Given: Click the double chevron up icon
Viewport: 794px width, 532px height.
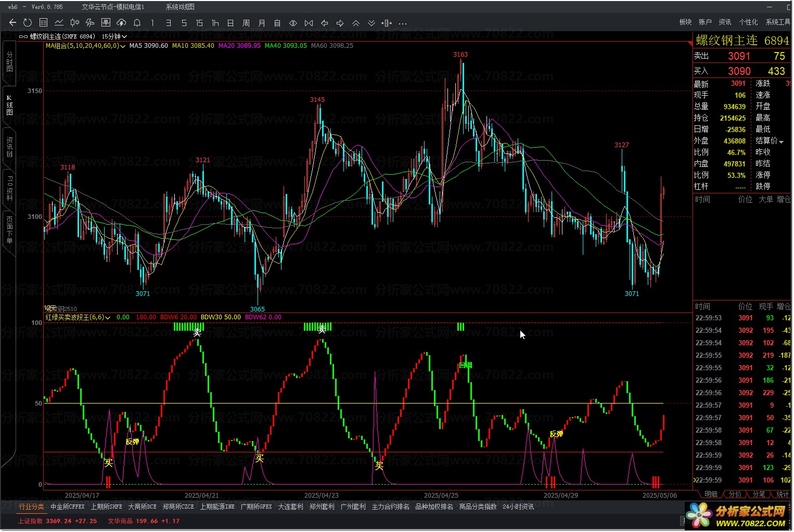Looking at the screenshot, I should click(x=355, y=23).
